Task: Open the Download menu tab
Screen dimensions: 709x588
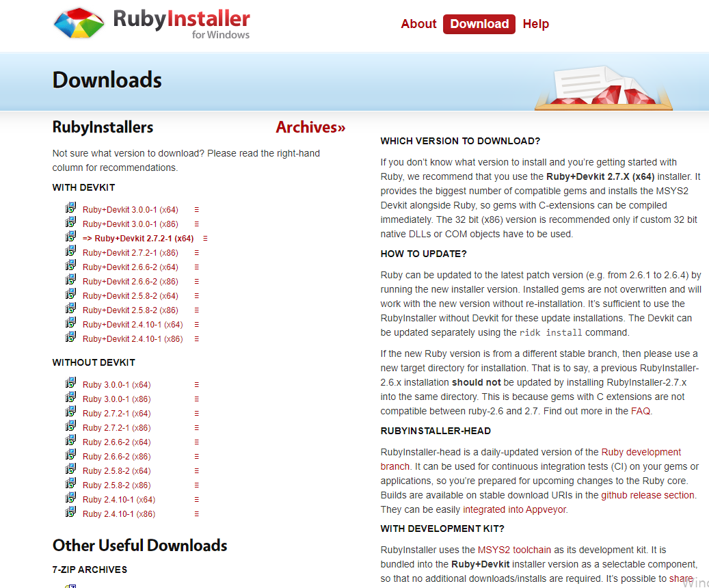Action: click(479, 24)
